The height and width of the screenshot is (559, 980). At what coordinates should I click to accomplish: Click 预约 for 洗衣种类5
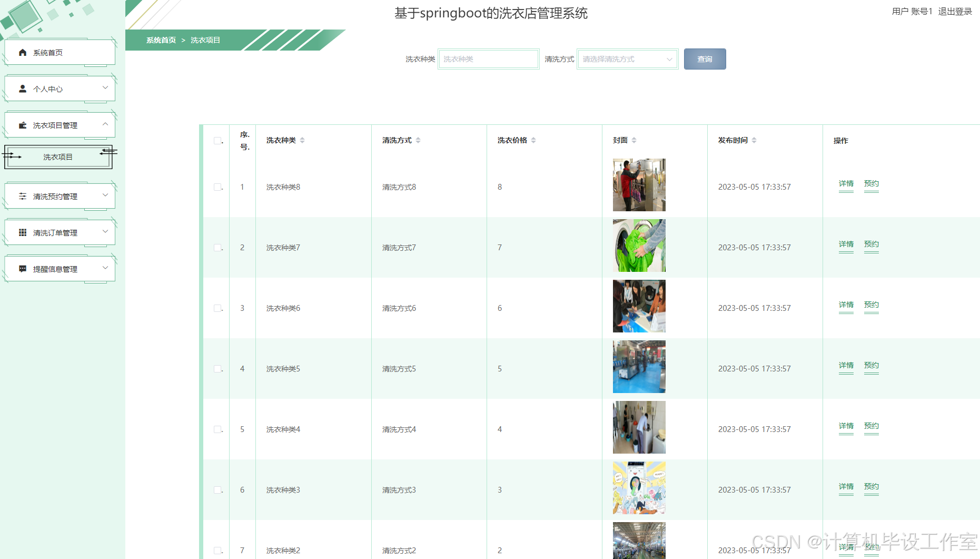tap(872, 366)
